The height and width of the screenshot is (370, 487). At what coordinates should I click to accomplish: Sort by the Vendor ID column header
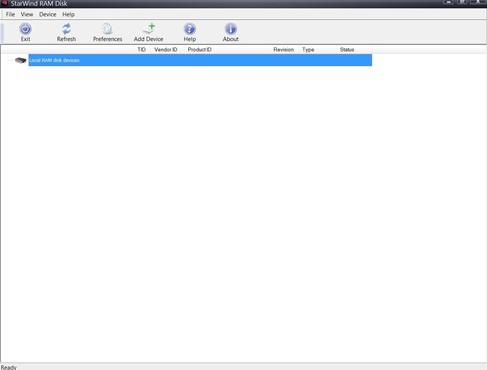click(x=166, y=50)
